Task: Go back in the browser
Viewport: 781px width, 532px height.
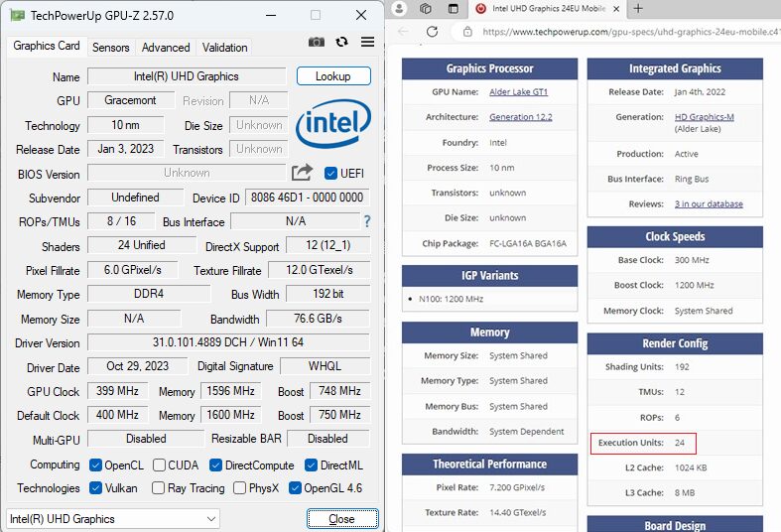Action: point(404,32)
